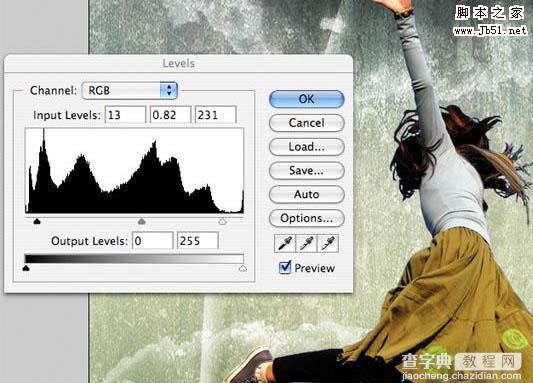
Task: Click the histogram graph area
Action: [135, 171]
